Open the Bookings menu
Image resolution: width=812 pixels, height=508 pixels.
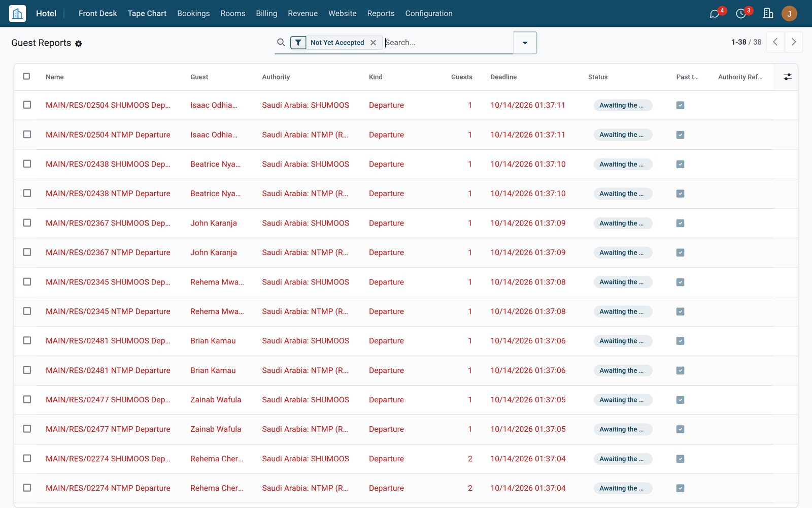(x=193, y=14)
